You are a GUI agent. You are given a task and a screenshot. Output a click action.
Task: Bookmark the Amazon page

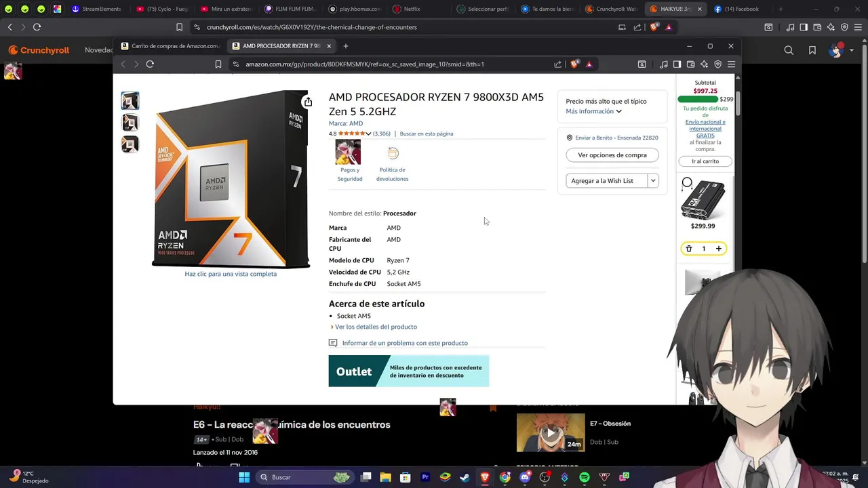218,64
